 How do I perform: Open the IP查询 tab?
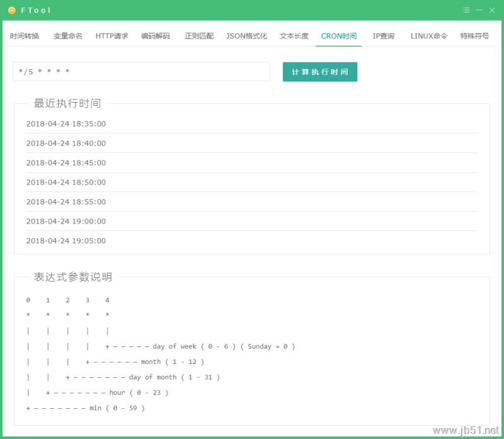click(384, 36)
